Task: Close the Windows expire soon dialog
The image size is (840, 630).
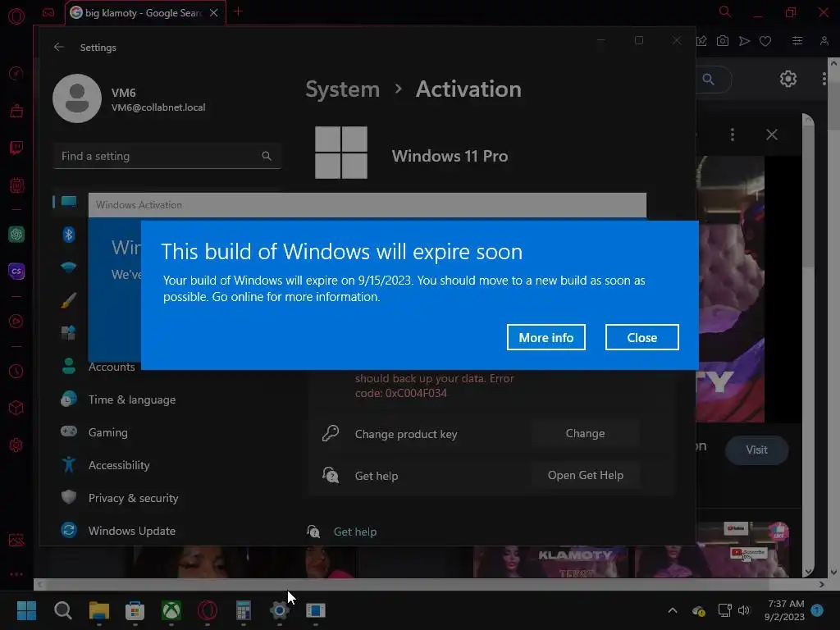Action: coord(641,337)
